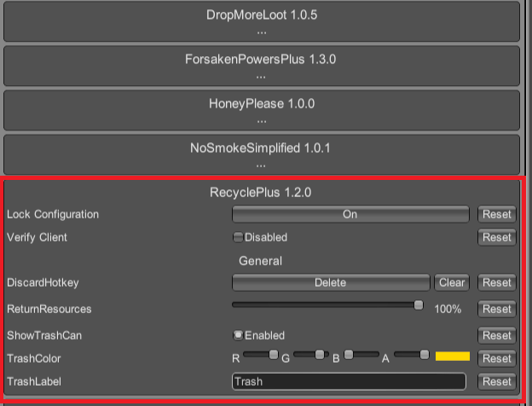Expand the NoSmokeSimplified 1.0.1 section
Screen dimensions: 532x406
click(x=262, y=154)
